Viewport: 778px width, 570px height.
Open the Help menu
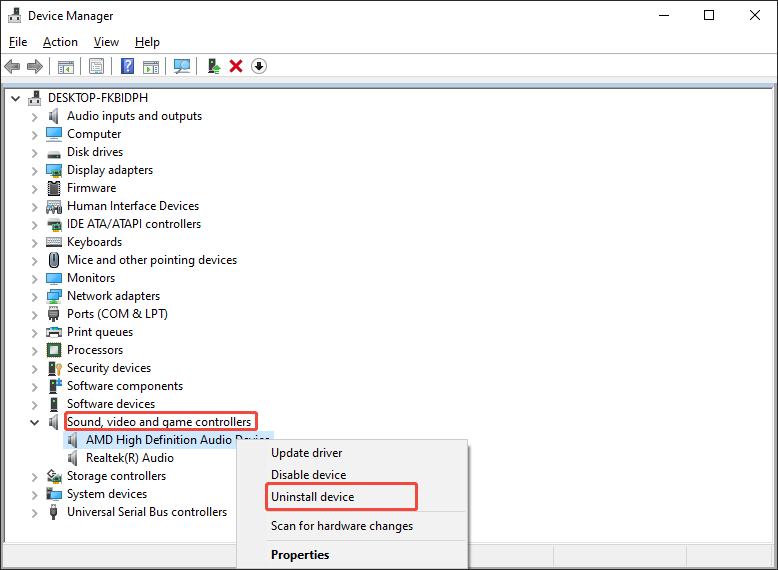click(147, 42)
